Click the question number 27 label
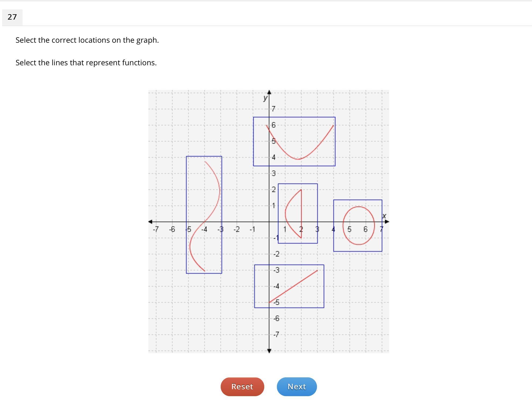This screenshot has height=412, width=532. [x=12, y=17]
